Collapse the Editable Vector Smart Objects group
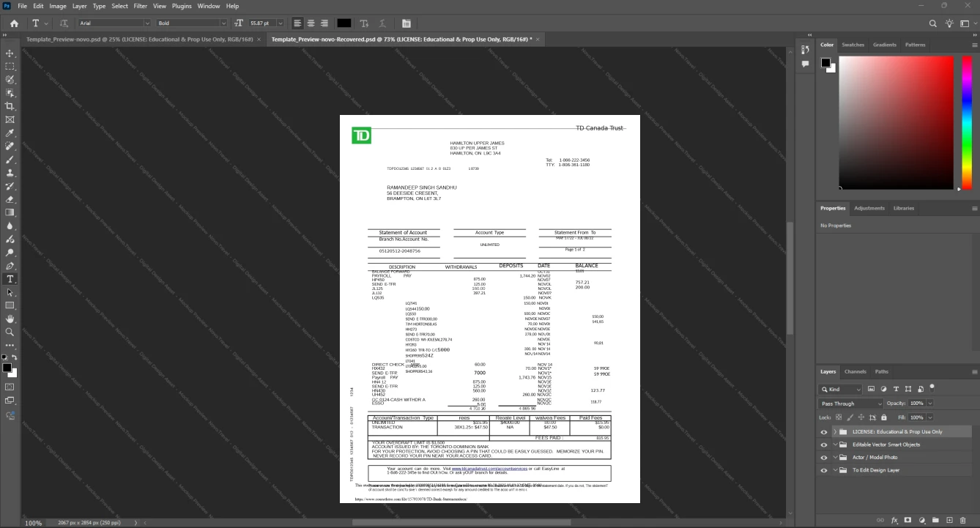The image size is (980, 528). (x=835, y=445)
